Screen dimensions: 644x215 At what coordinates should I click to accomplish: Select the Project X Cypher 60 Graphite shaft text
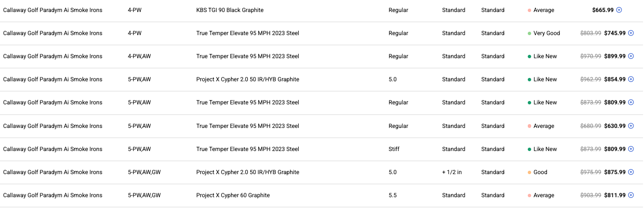tap(233, 195)
